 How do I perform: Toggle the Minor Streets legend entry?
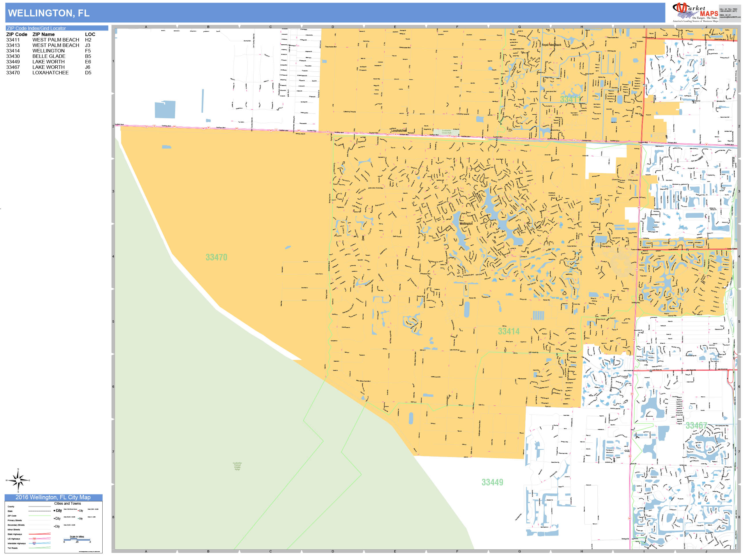tap(14, 530)
